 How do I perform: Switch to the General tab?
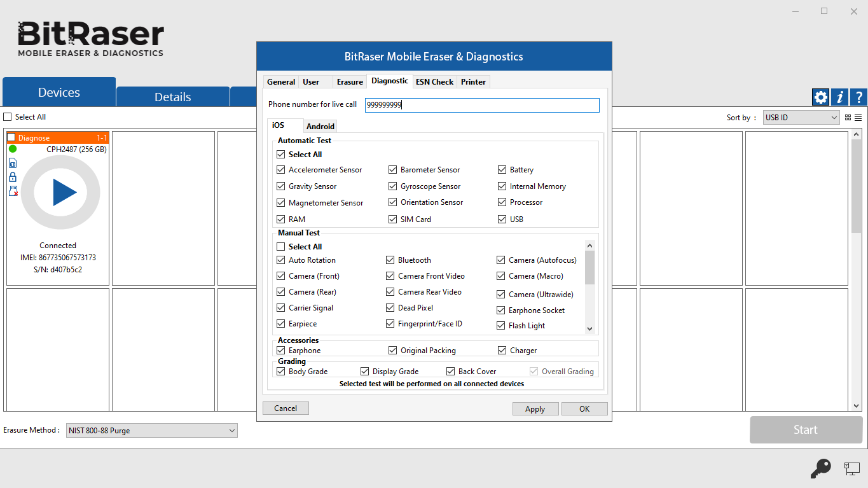click(x=280, y=81)
